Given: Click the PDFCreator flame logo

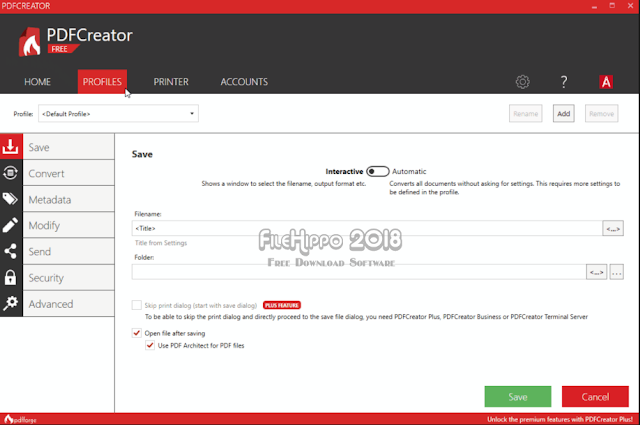Looking at the screenshot, I should 29,42.
